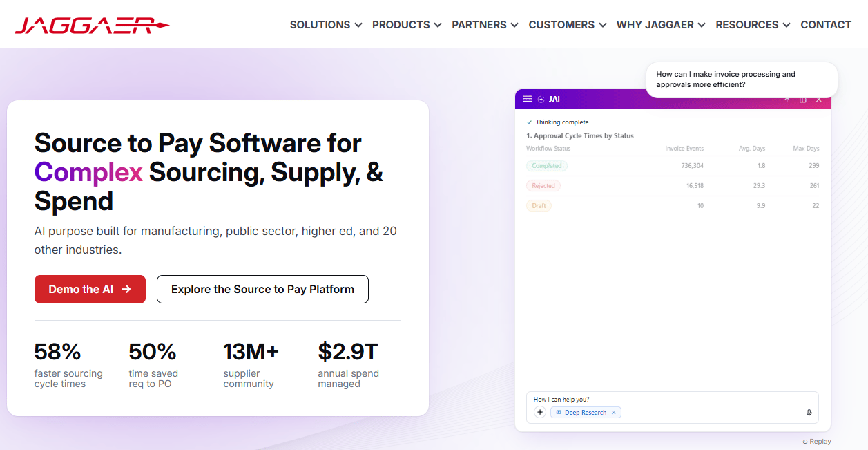Click the 299 max days value

(813, 166)
